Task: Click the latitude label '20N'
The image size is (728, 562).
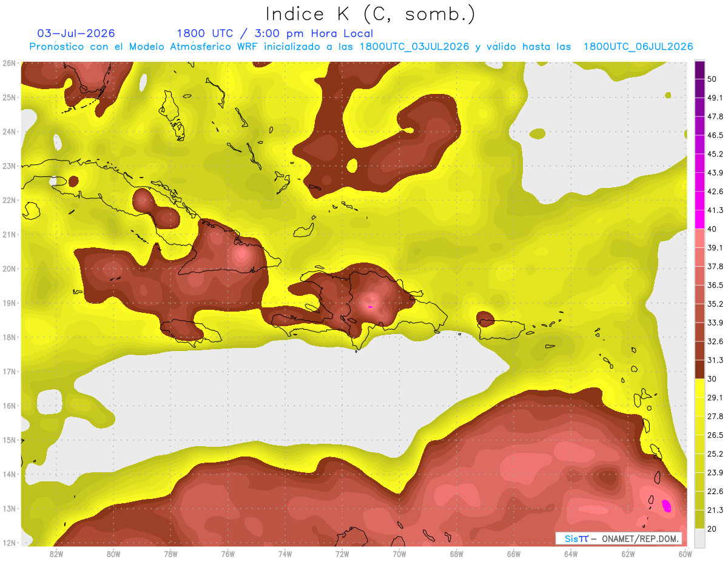Action: (x=9, y=269)
